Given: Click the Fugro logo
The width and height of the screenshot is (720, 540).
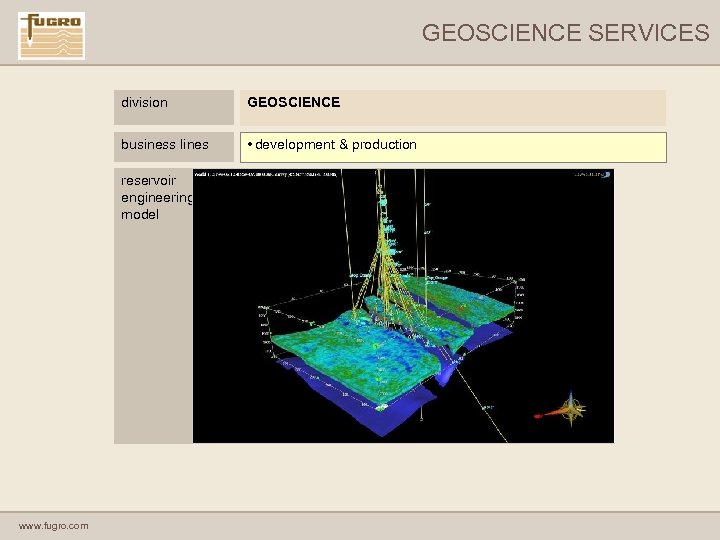Looking at the screenshot, I should (x=51, y=36).
